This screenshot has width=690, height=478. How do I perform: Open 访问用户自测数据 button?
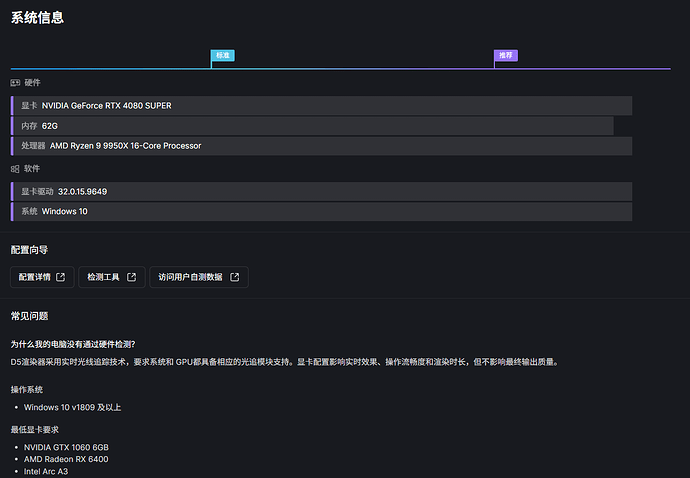[199, 277]
